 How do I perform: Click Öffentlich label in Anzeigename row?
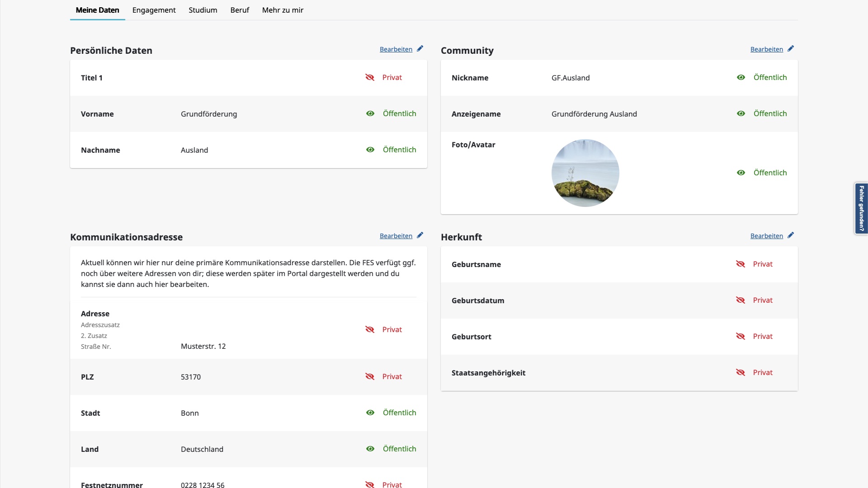770,113
